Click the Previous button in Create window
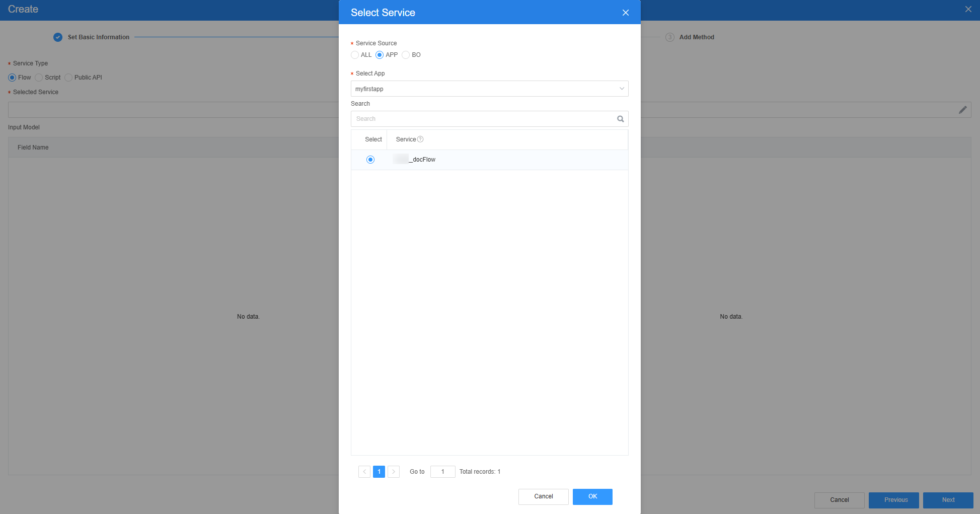Image resolution: width=980 pixels, height=514 pixels. click(x=894, y=500)
